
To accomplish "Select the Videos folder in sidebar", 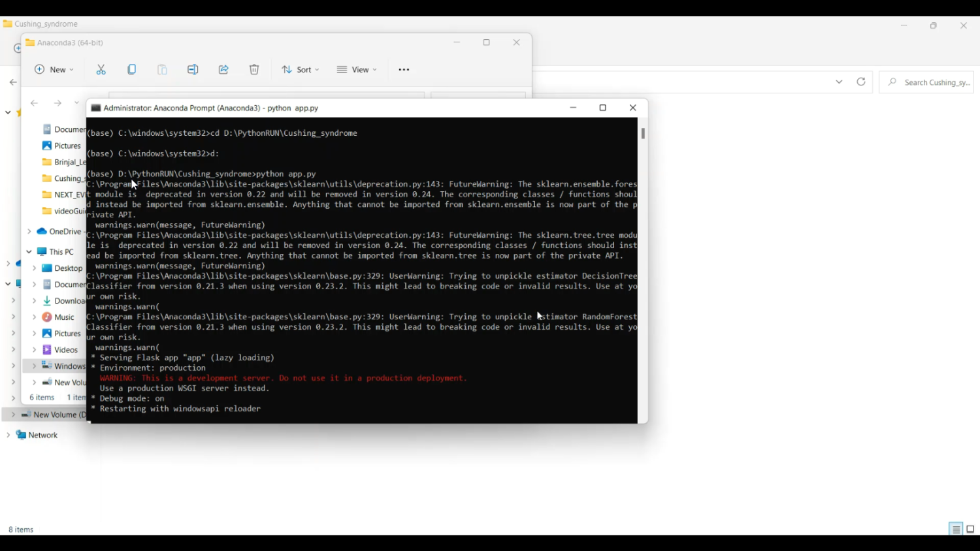I will (x=65, y=350).
